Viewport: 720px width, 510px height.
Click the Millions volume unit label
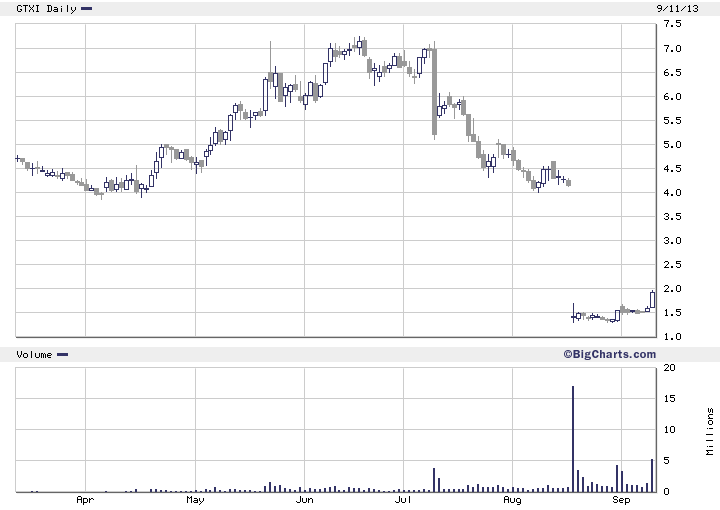(710, 432)
